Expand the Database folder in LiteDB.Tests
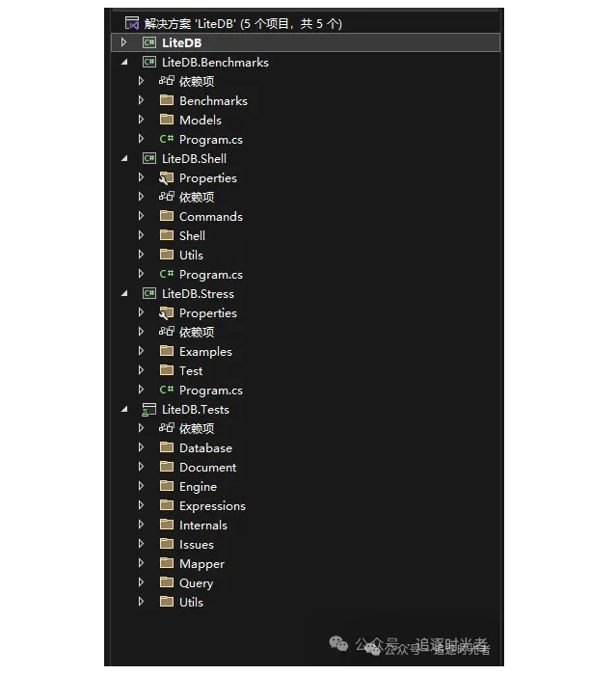Image resolution: width=616 pixels, height=675 pixels. [x=141, y=447]
